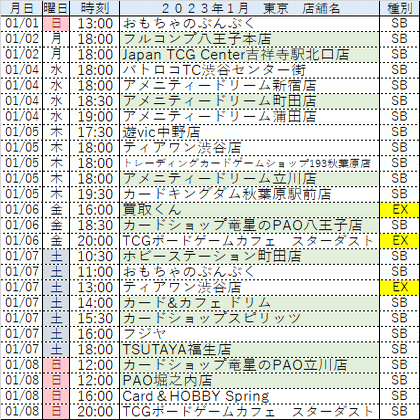Select 木 weekday cell in 遊vic中野店 row
The image size is (420, 420).
[x=56, y=132]
